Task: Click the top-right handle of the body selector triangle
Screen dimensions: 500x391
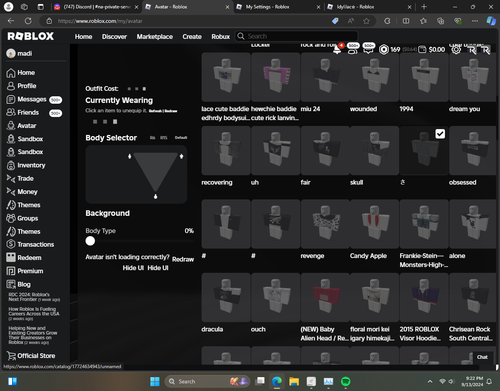Action: point(181,156)
